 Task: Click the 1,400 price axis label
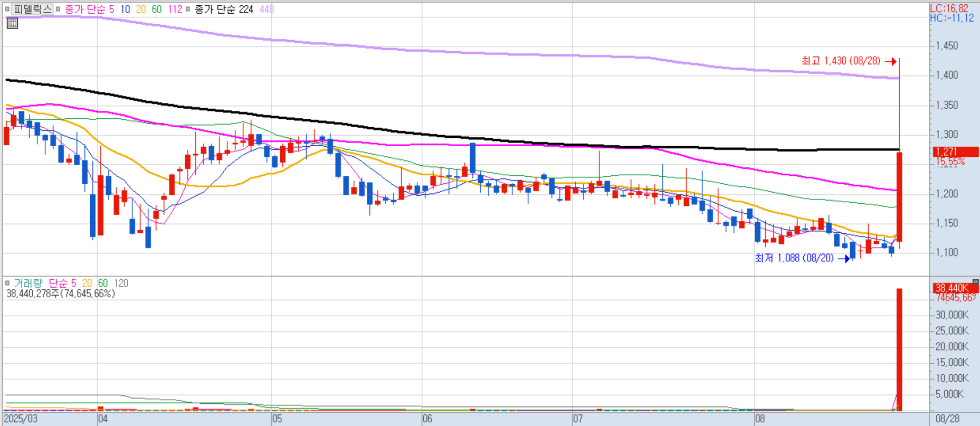[947, 75]
